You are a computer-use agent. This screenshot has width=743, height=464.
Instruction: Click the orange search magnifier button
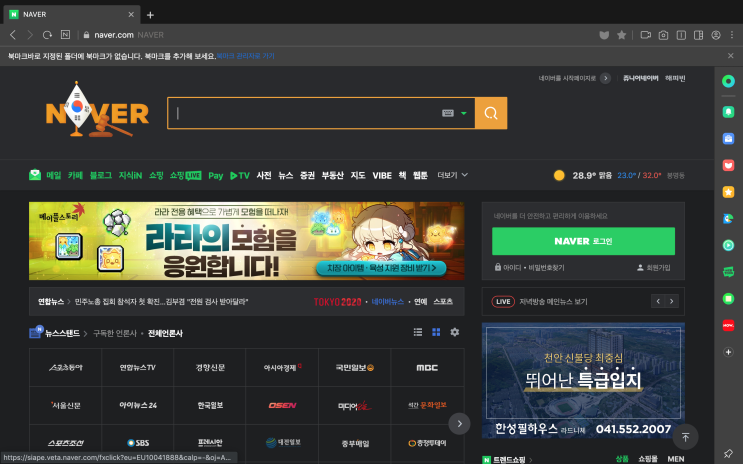point(491,113)
